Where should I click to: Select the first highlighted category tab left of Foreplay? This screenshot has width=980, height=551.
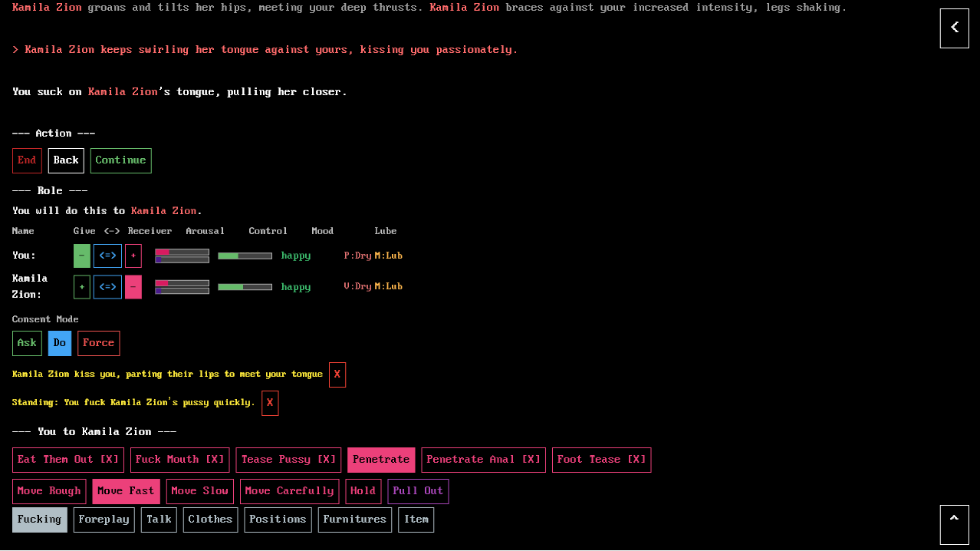pyautogui.click(x=40, y=520)
